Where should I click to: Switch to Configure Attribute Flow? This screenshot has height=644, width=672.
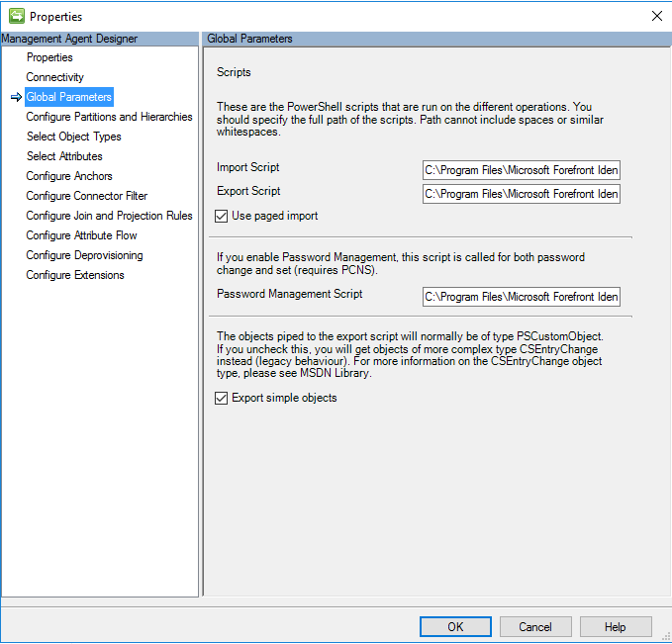coord(81,235)
